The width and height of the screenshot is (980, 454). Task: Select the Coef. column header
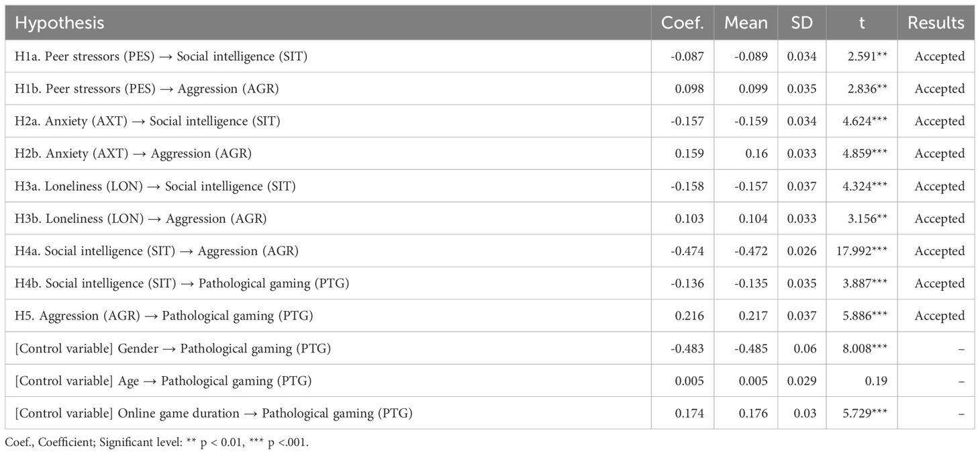pos(683,23)
